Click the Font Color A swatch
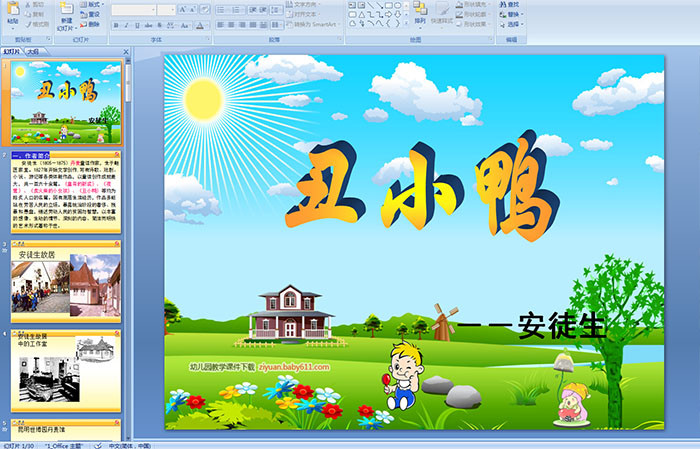 coord(200,25)
